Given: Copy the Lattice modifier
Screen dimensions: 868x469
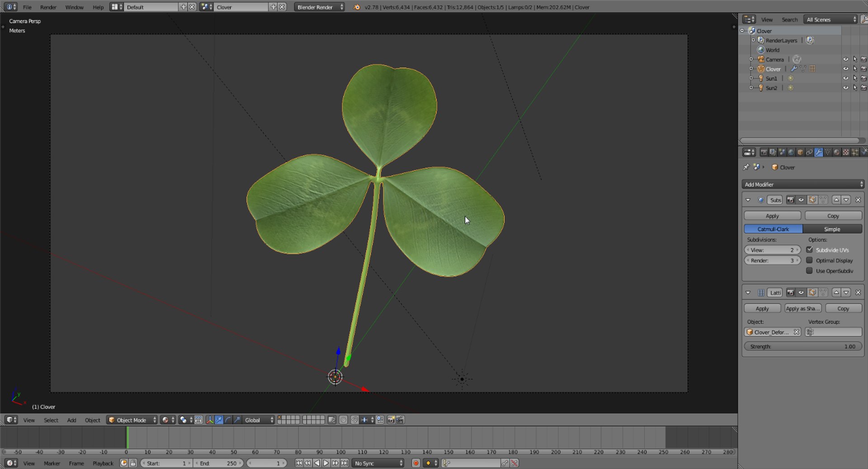Looking at the screenshot, I should [x=844, y=309].
